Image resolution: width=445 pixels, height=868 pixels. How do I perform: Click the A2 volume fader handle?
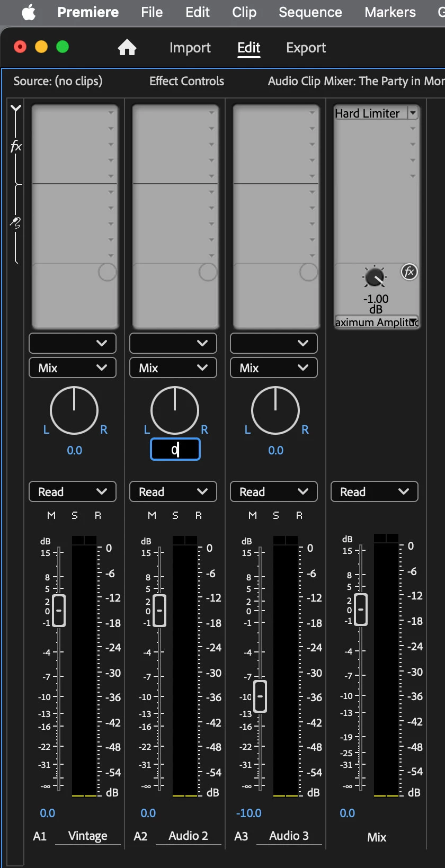(159, 611)
